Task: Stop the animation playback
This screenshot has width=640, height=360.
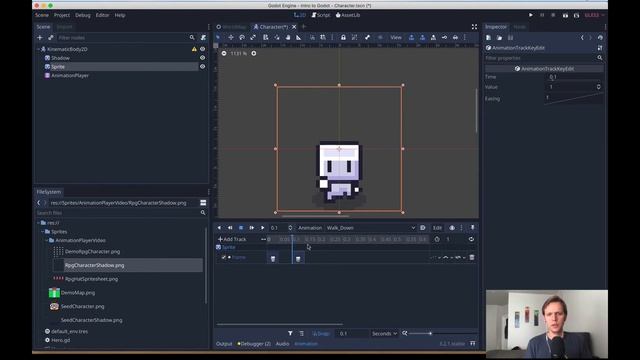Action: pos(241,228)
